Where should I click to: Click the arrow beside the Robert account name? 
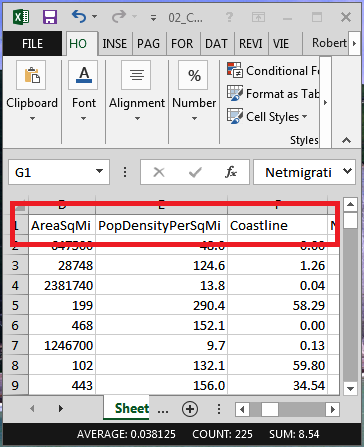(x=354, y=43)
